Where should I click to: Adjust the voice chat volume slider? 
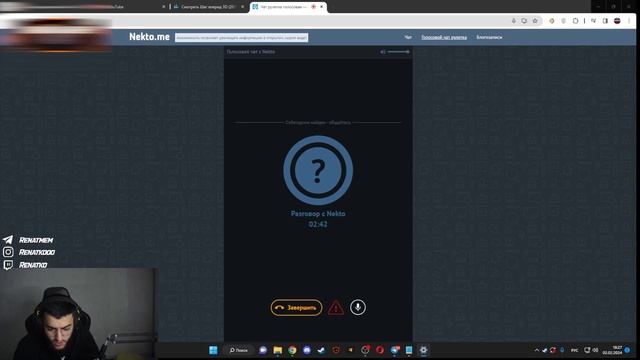[398, 52]
